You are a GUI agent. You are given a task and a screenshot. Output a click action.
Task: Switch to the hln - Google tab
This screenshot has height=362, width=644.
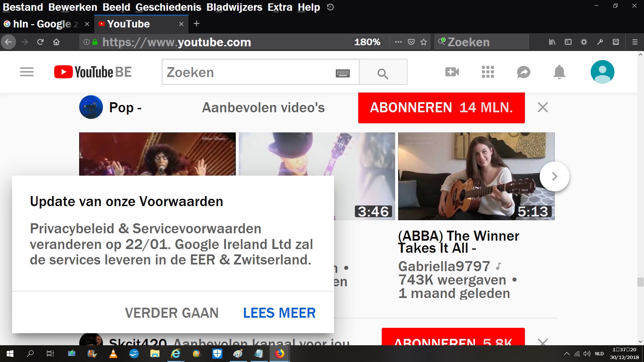pyautogui.click(x=42, y=24)
